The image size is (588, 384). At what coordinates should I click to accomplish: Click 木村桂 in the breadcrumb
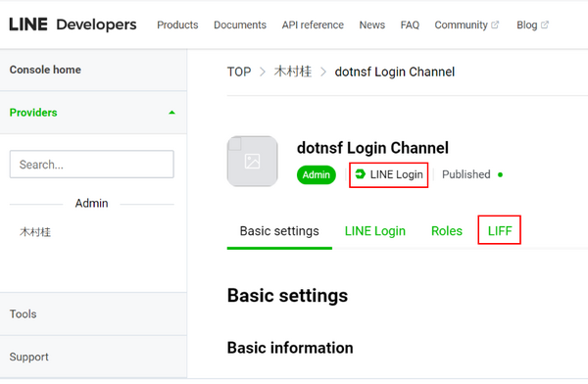[x=293, y=72]
